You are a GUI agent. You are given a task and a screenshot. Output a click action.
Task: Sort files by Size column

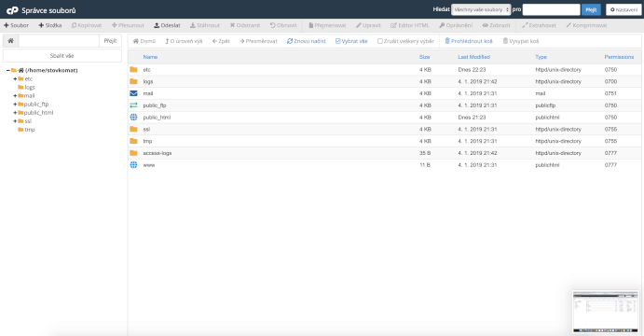424,57
